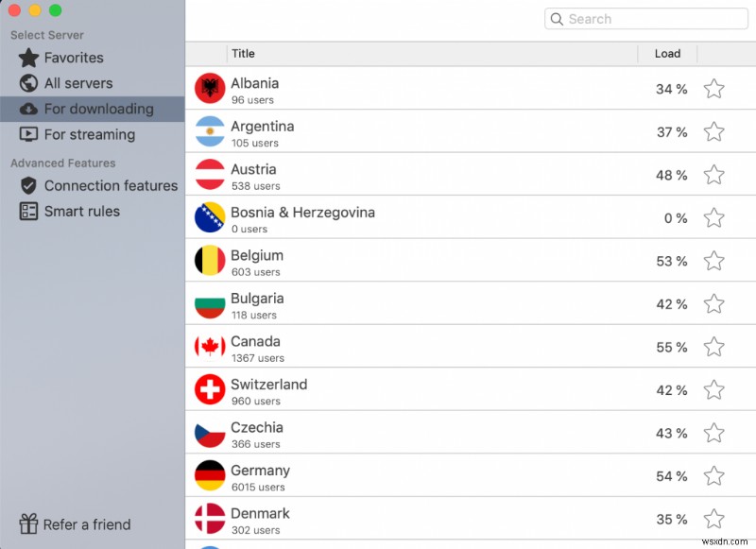
Task: Click the For streaming play icon
Action: point(28,135)
